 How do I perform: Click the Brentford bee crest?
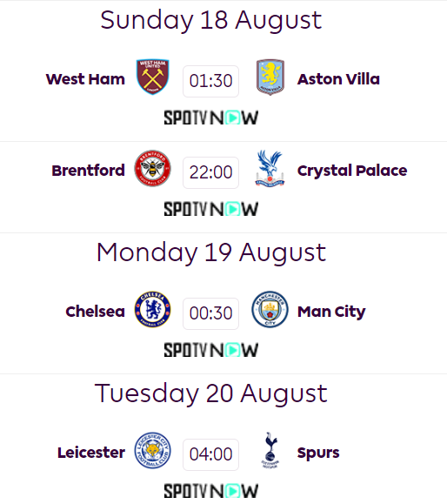[152, 168]
